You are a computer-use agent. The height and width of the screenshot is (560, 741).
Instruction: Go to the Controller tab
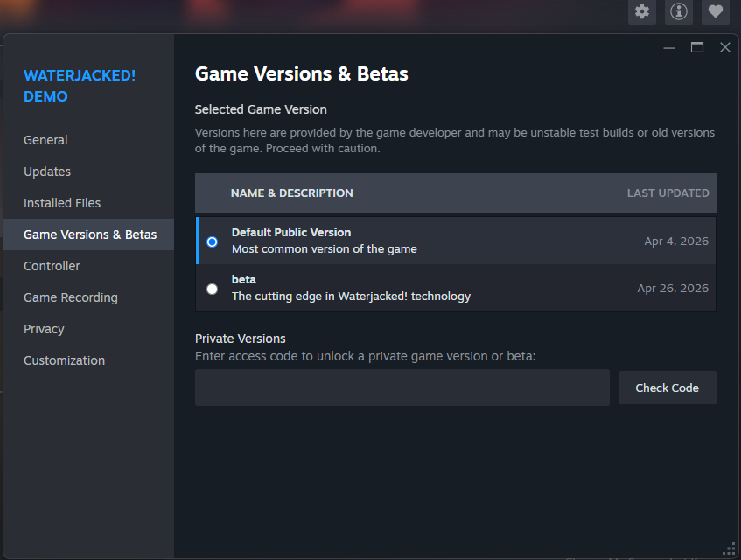point(52,266)
